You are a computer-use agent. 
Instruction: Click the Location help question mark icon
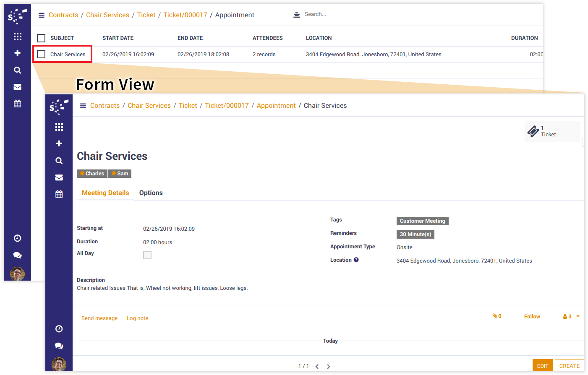[x=356, y=260]
